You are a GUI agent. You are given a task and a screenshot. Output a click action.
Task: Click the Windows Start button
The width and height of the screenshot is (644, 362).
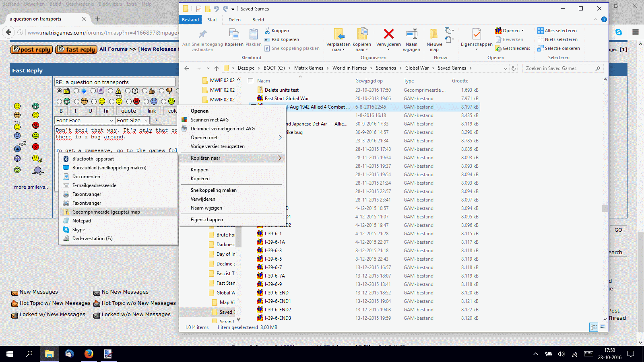10,354
